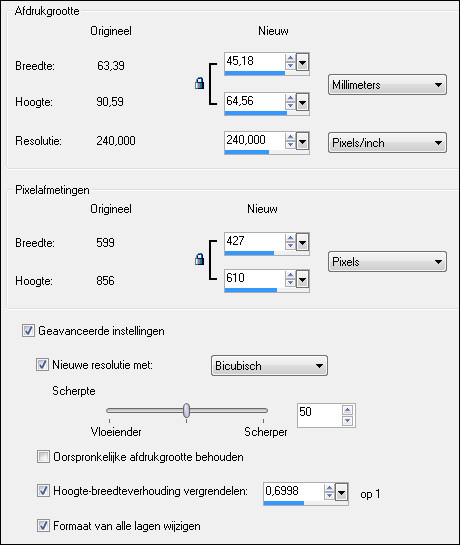Click the print size aspect lock icon

pyautogui.click(x=200, y=83)
